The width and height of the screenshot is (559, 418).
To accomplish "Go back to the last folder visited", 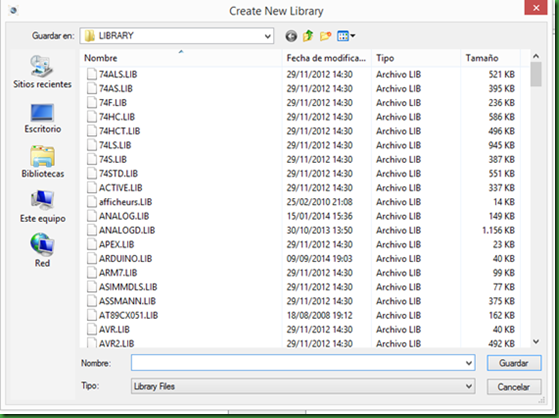I will point(291,36).
